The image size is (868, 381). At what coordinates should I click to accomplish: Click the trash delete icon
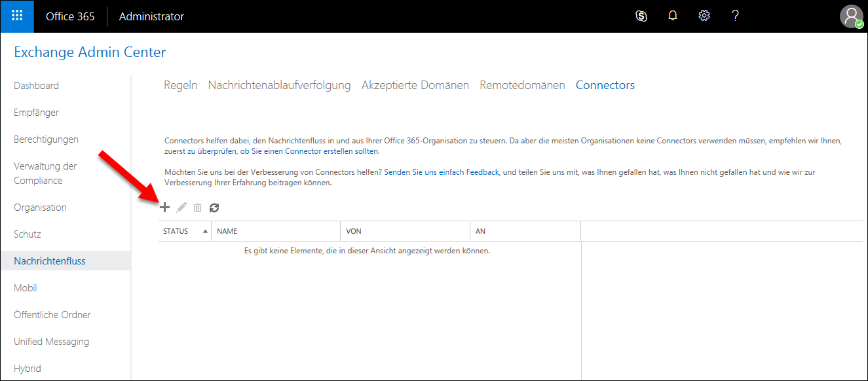[x=197, y=207]
